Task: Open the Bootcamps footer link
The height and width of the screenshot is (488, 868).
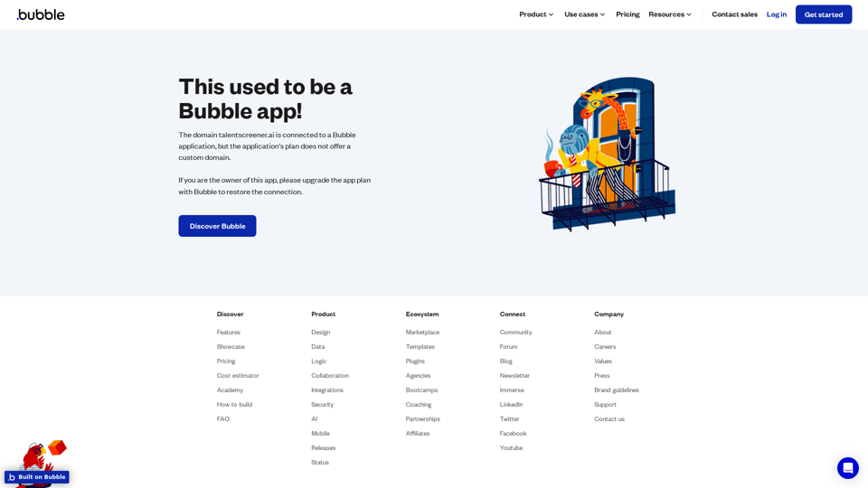Action: pos(421,389)
